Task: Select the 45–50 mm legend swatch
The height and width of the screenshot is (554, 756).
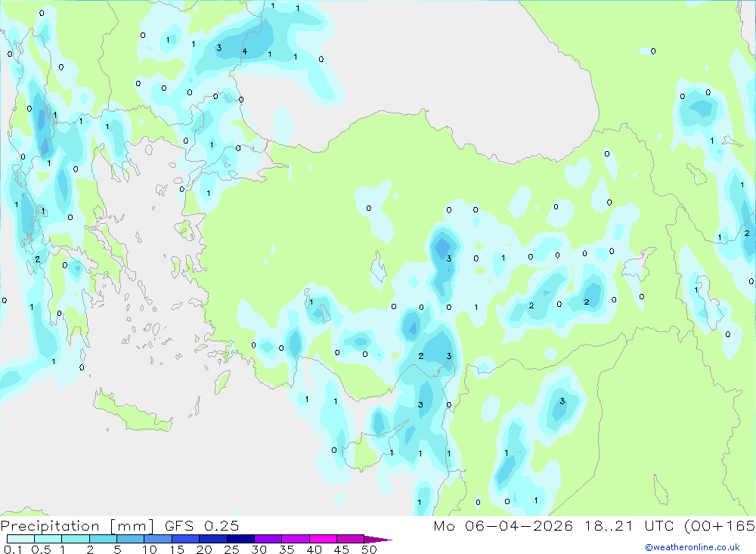Action: click(351, 539)
